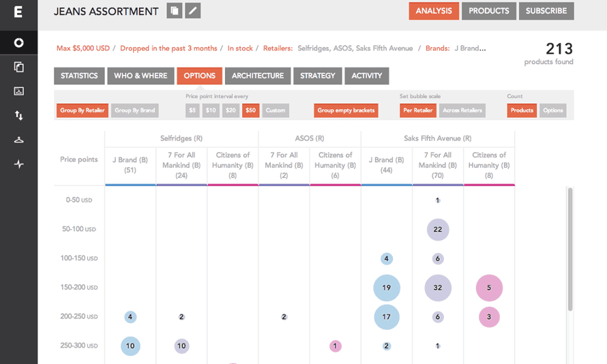Click Dropped in the past 3 months filter
This screenshot has width=607, height=364.
pyautogui.click(x=168, y=48)
